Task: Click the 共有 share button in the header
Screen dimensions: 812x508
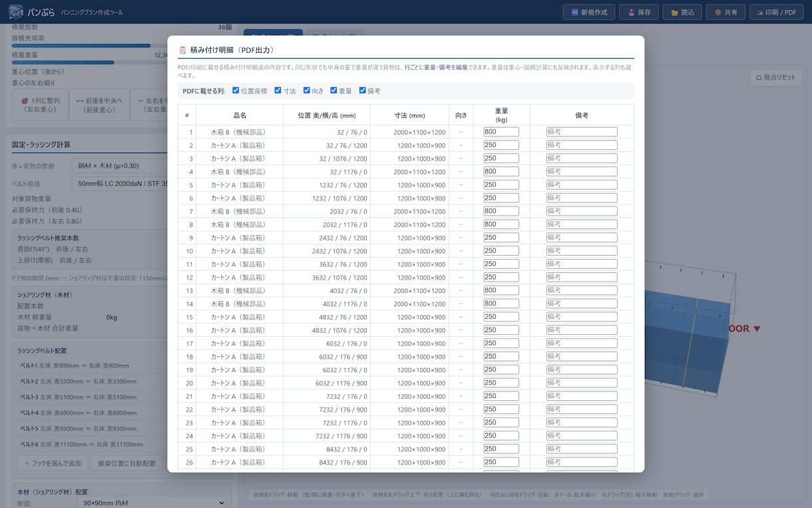Action: 725,12
